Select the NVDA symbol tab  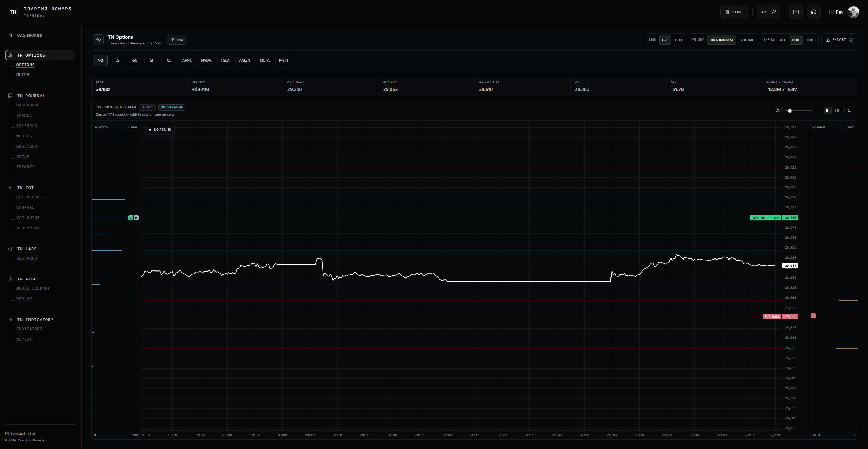point(206,60)
